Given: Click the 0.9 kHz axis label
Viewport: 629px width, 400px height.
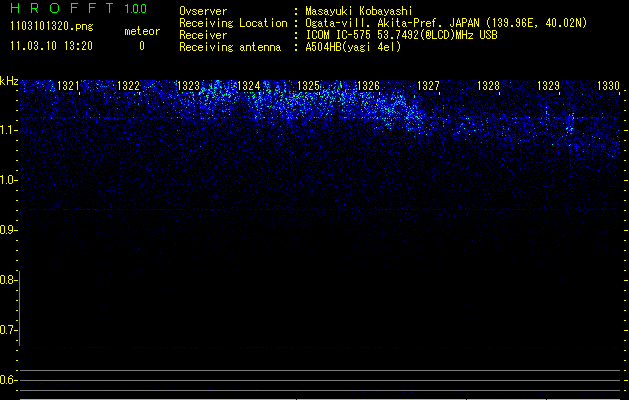Looking at the screenshot, I should click(x=8, y=230).
